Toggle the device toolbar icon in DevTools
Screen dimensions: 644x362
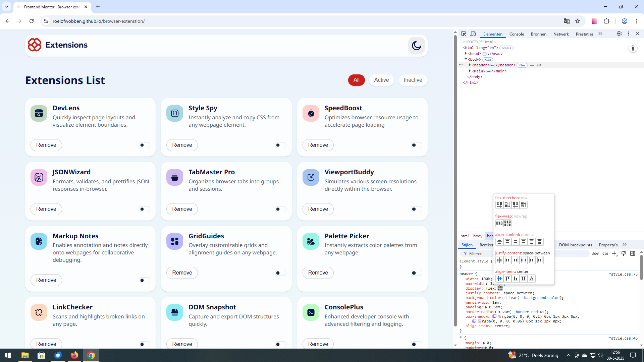tap(473, 34)
